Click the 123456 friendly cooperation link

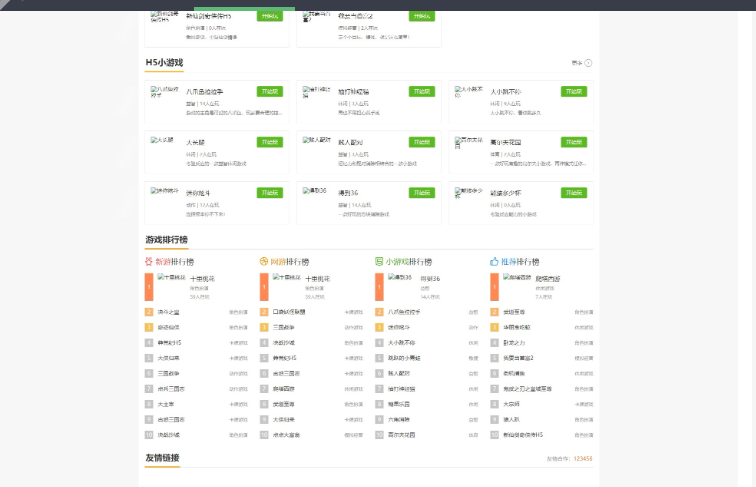click(x=583, y=459)
